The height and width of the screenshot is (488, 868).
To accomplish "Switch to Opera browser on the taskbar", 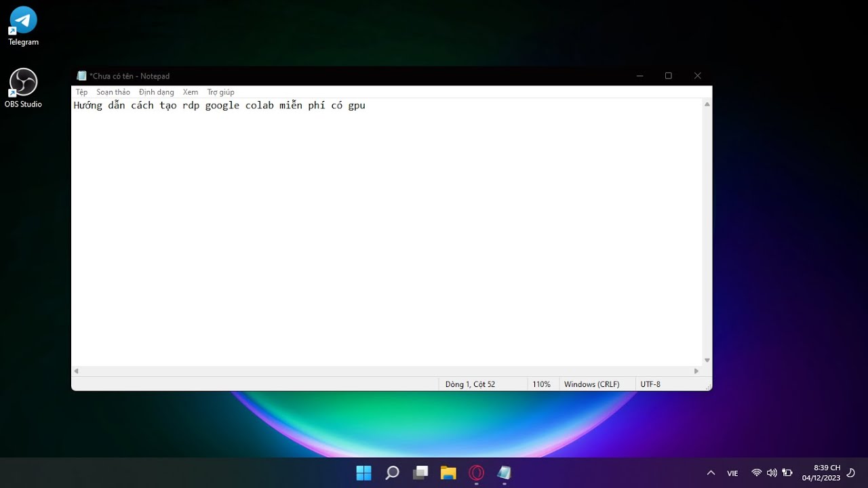I will point(476,473).
